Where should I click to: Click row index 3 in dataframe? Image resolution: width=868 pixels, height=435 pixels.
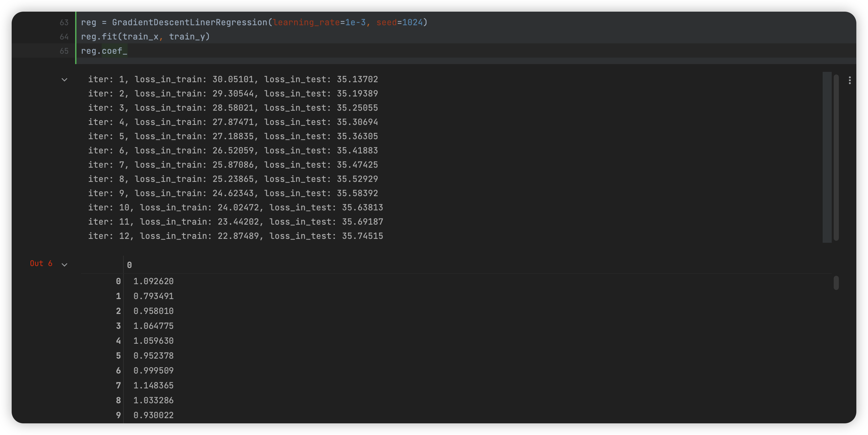118,326
